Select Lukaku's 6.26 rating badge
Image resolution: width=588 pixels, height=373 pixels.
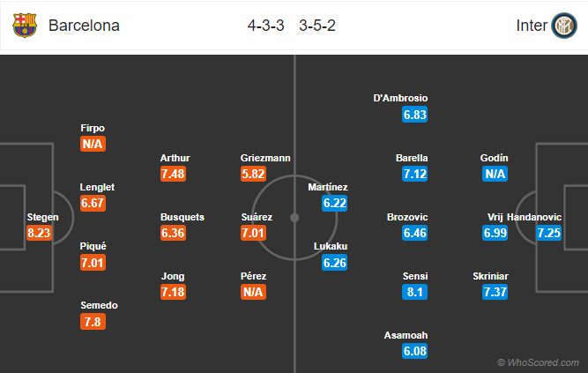(334, 263)
